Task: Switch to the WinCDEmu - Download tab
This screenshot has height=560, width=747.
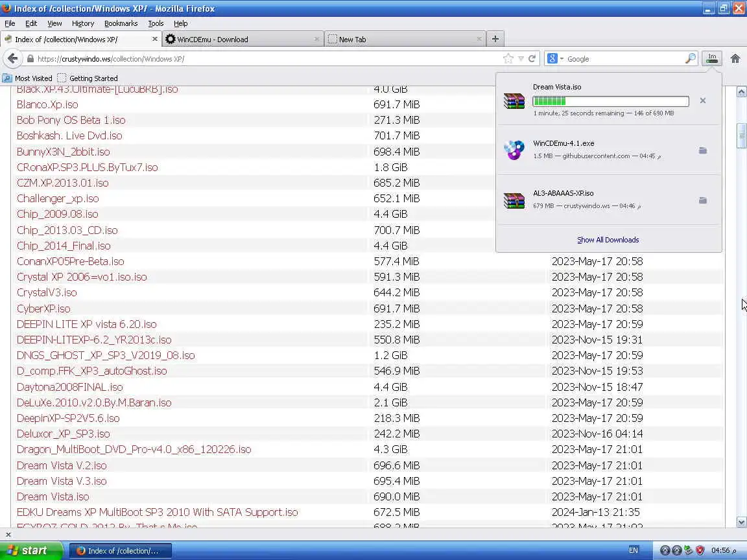Action: (x=243, y=39)
